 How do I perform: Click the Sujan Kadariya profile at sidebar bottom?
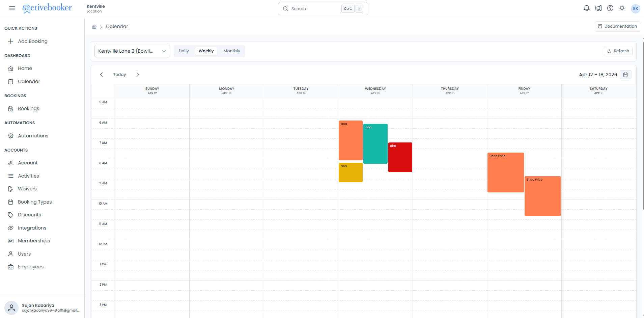point(42,308)
